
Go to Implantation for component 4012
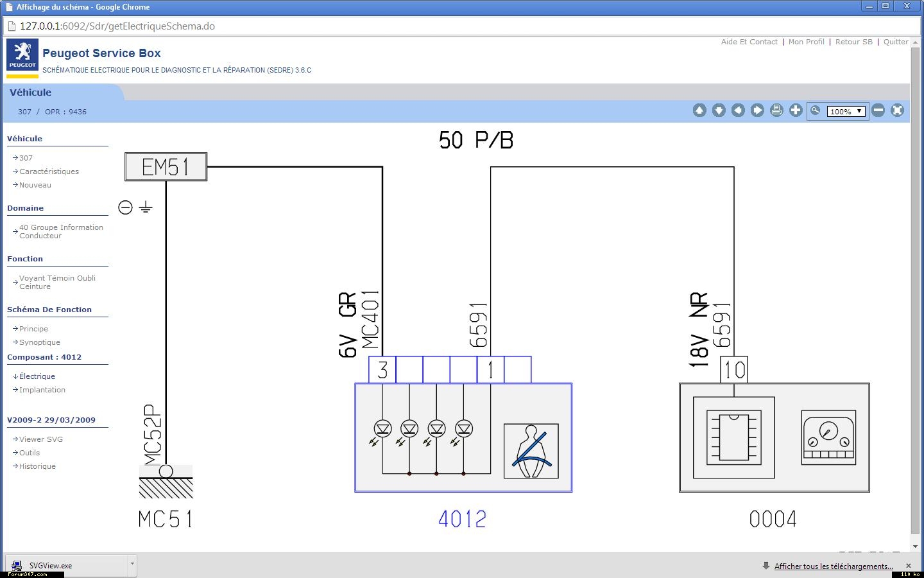(42, 390)
